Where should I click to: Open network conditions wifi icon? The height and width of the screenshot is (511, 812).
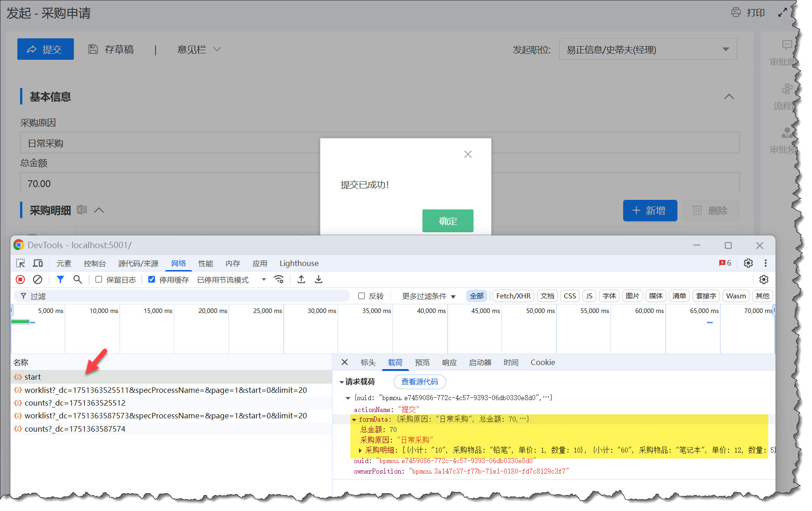[x=279, y=280]
